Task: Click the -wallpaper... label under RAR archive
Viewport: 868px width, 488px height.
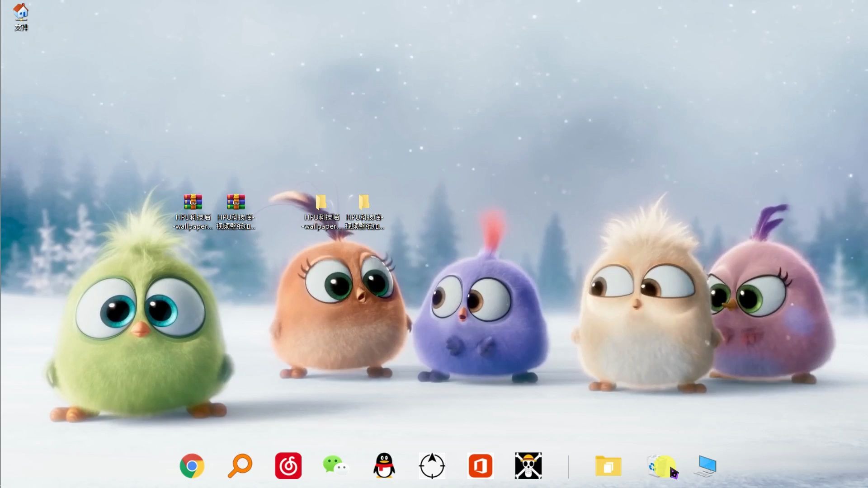Action: click(193, 226)
